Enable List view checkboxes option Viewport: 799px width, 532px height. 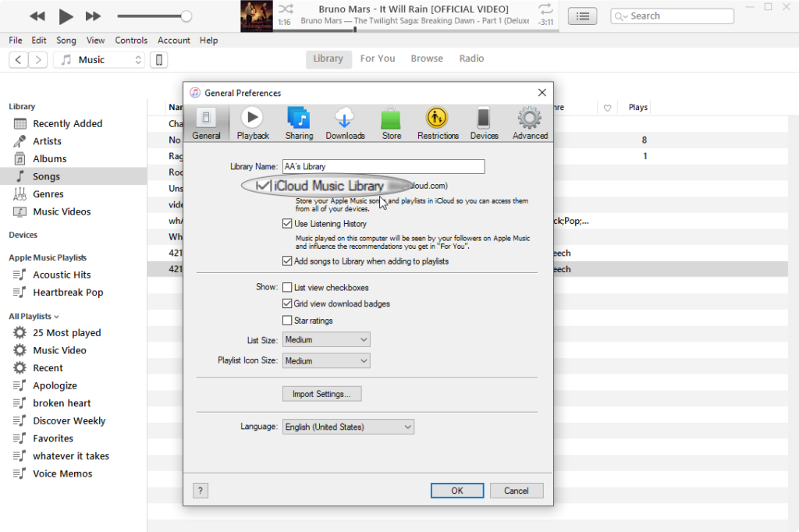point(287,288)
